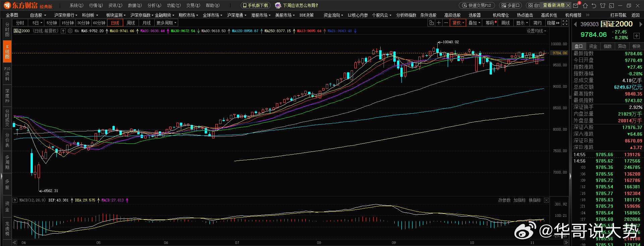Switch to 60分钟 period
The width and height of the screenshot is (644, 246).
pyautogui.click(x=99, y=23)
